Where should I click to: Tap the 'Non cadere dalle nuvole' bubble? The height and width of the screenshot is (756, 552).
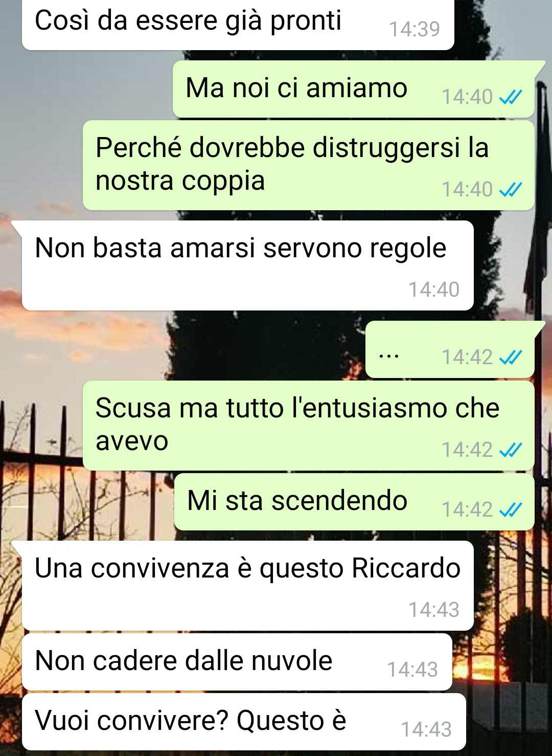pyautogui.click(x=237, y=662)
